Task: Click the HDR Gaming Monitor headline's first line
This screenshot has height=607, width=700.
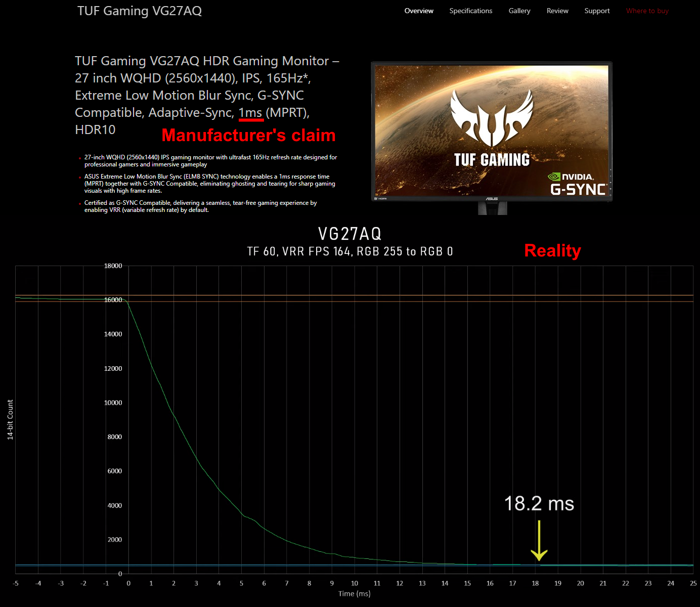Action: pyautogui.click(x=207, y=61)
